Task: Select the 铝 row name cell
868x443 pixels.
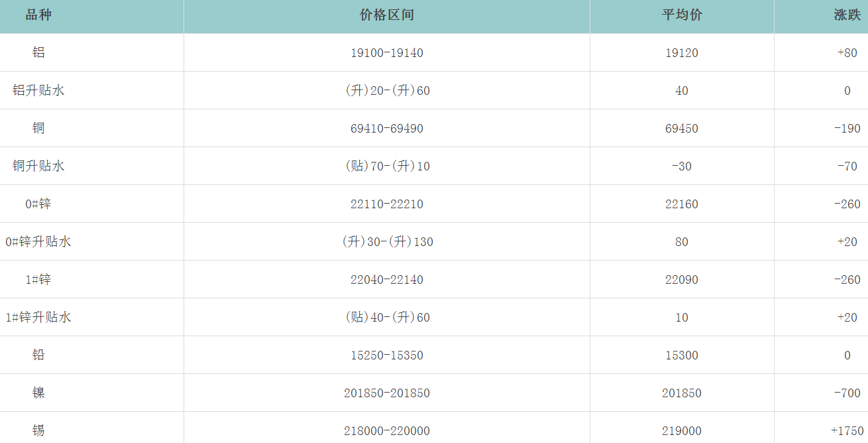Action: (x=38, y=53)
